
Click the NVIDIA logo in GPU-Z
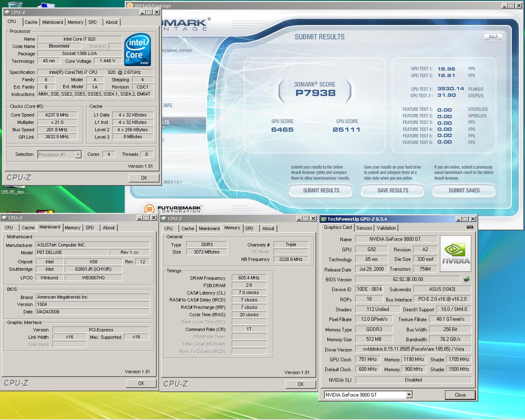coord(456,253)
